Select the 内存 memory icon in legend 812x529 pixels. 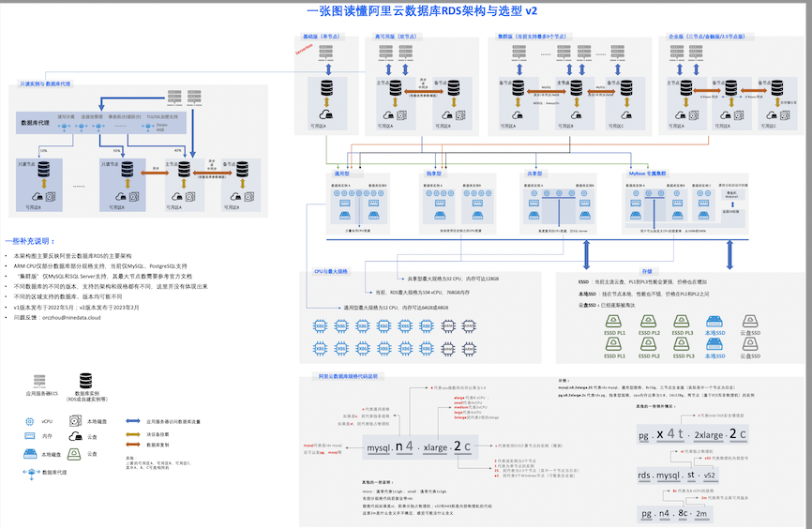click(30, 436)
